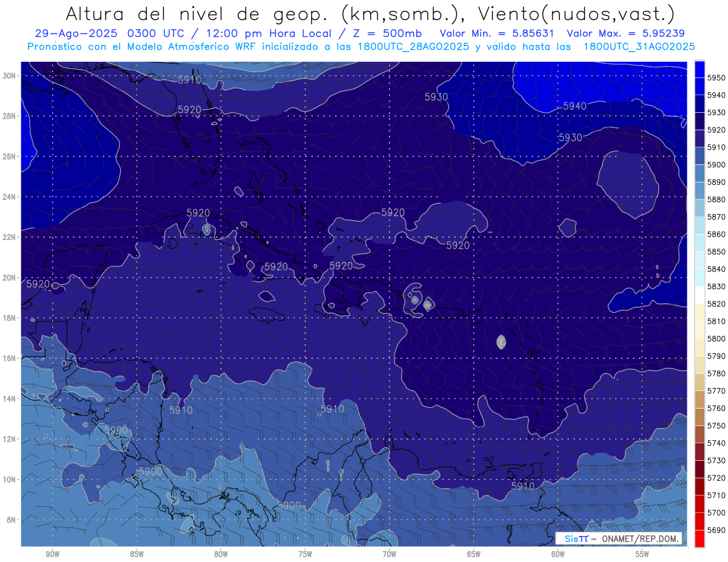Click the 5840 colorbar value
This screenshot has height=562, width=728.
click(x=716, y=269)
